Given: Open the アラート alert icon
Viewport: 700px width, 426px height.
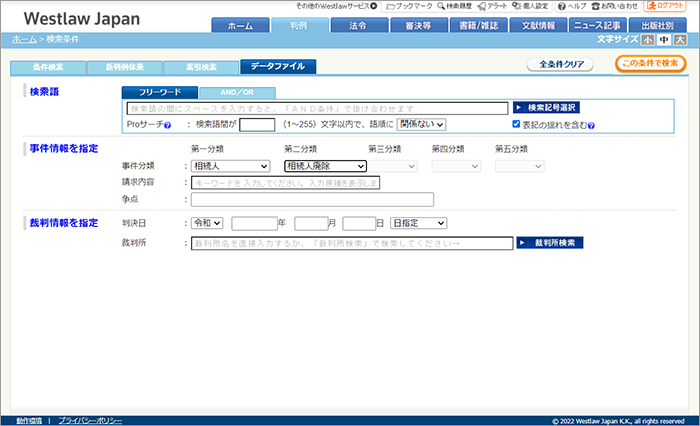Looking at the screenshot, I should [492, 6].
